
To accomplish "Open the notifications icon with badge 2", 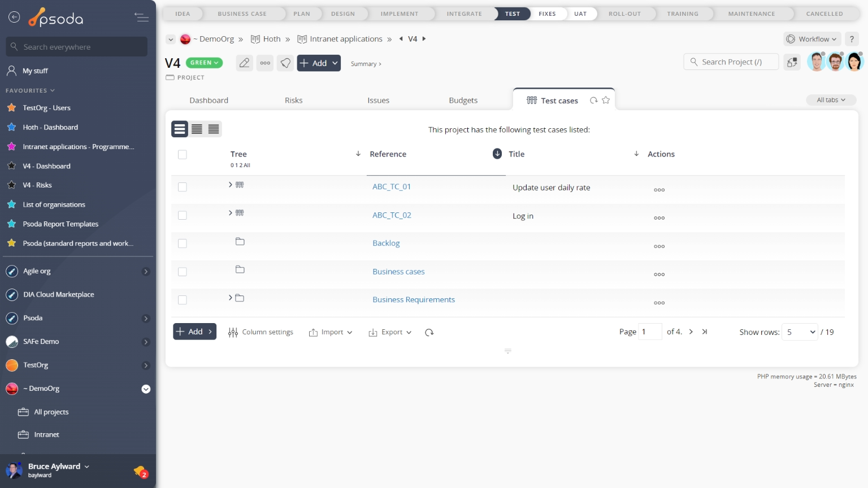I will click(140, 471).
